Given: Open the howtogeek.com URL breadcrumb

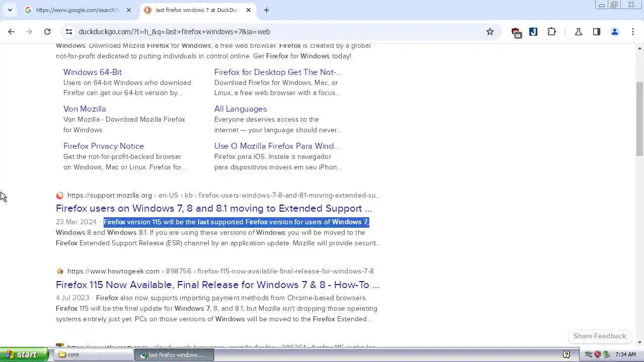Looking at the screenshot, I should (x=220, y=271).
